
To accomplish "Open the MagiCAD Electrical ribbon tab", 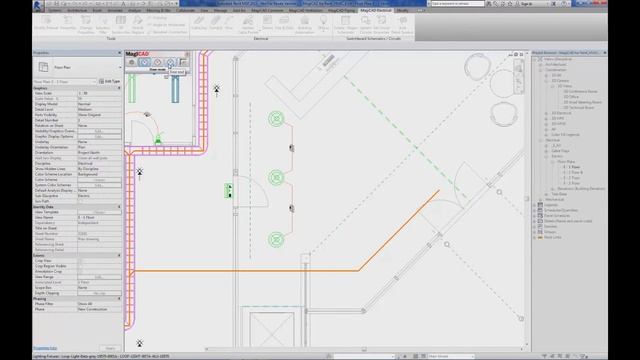I will tap(376, 10).
